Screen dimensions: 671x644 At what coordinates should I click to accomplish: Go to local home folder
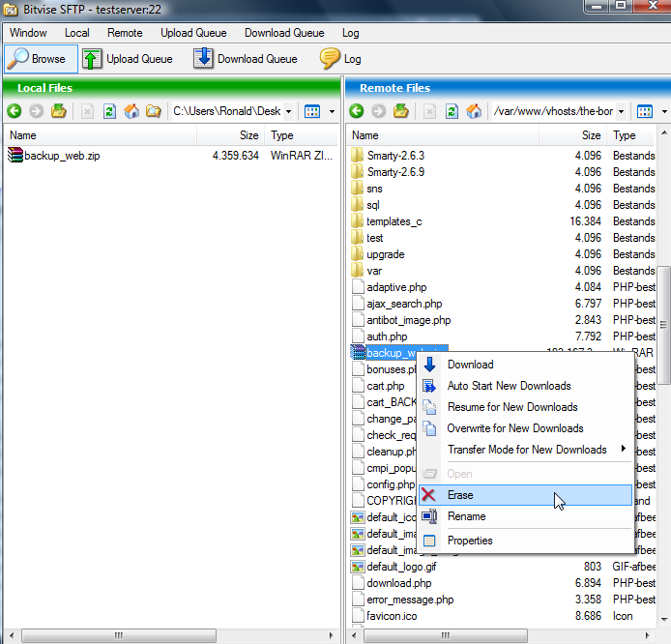pyautogui.click(x=131, y=111)
